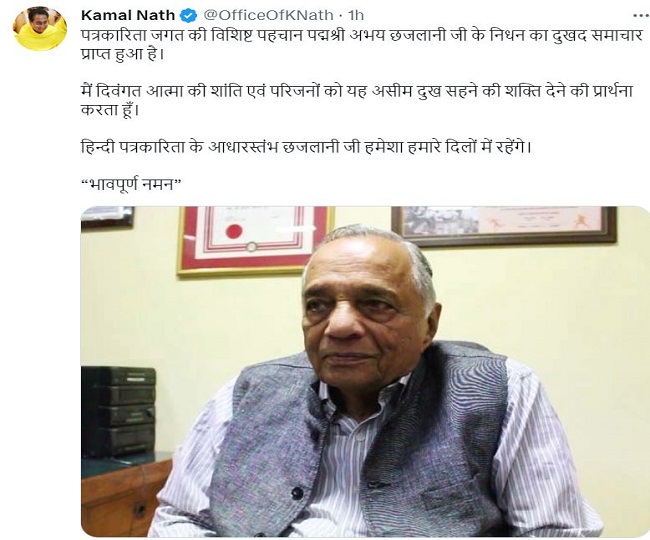Click the small dark frame at the photo's top-left

click(107, 218)
